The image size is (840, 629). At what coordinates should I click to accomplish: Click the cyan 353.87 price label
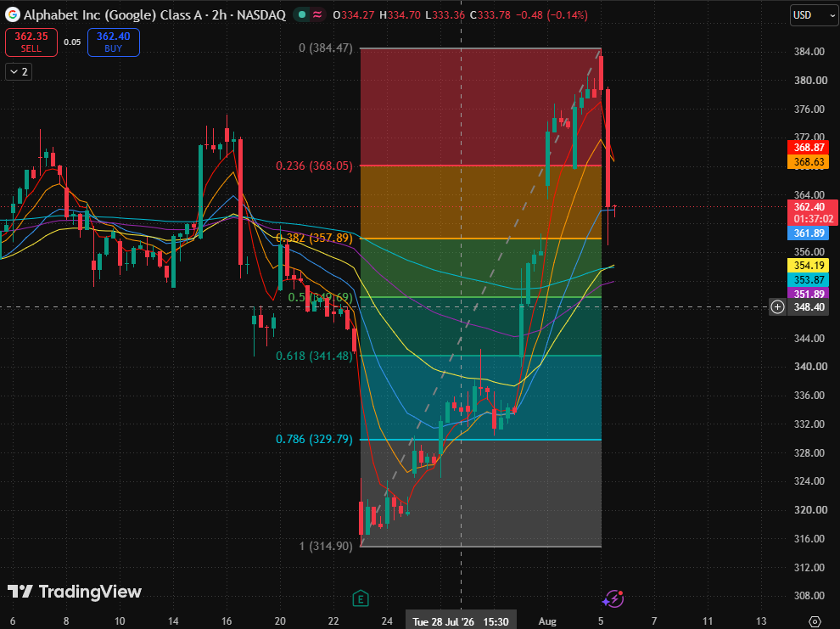[809, 279]
